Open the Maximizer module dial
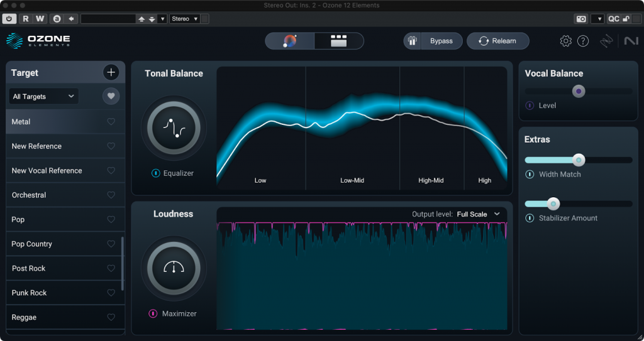 point(173,268)
